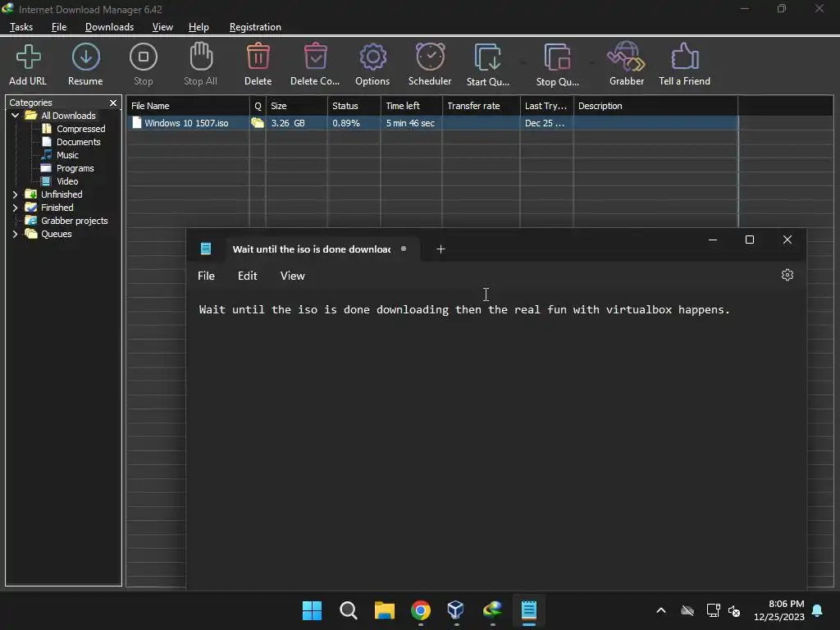
Task: Click the Notepad document icon in title bar
Action: (x=206, y=249)
